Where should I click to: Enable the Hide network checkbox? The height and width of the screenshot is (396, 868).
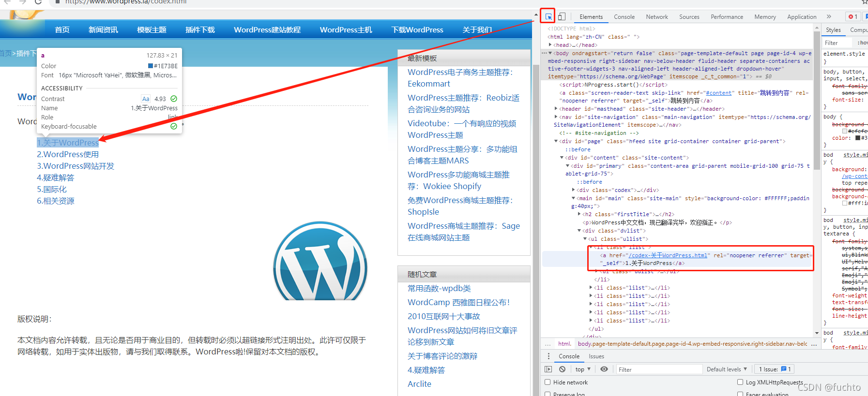[x=548, y=382]
